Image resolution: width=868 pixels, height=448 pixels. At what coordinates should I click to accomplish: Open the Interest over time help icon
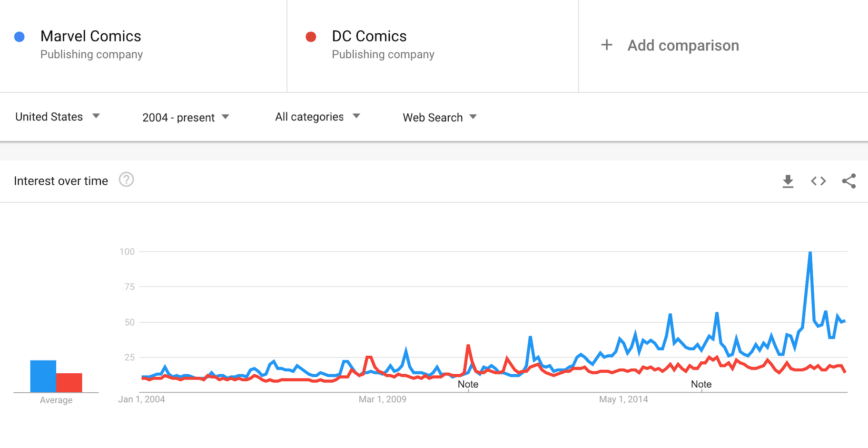126,180
